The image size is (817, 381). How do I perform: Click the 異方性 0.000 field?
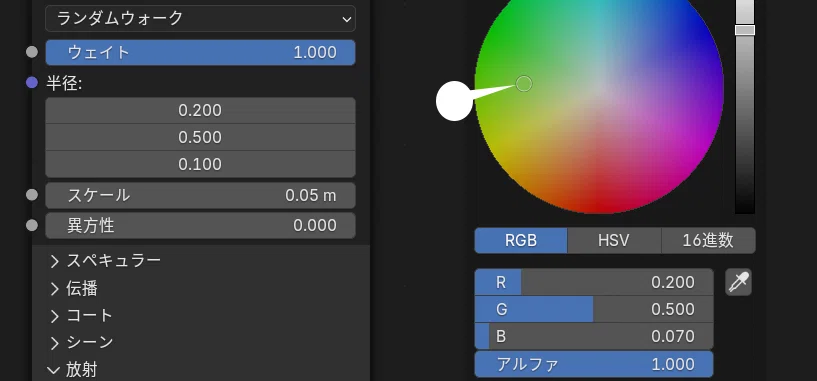click(x=200, y=226)
